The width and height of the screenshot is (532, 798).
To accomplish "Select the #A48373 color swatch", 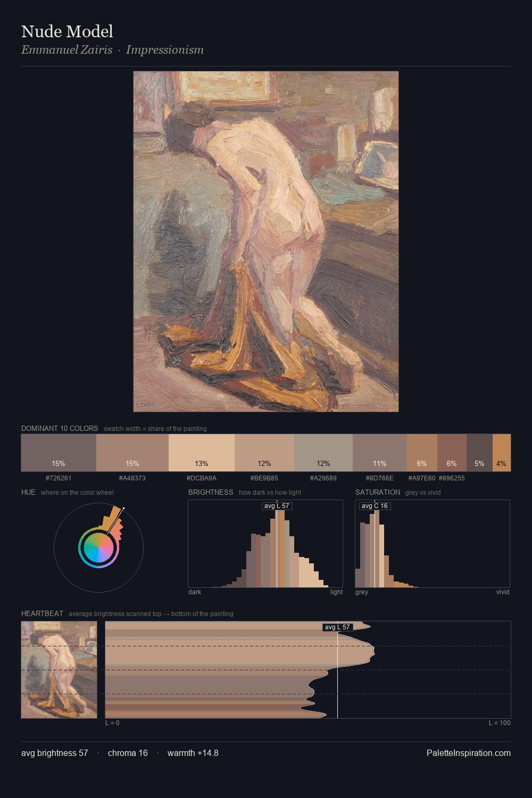I will click(132, 453).
